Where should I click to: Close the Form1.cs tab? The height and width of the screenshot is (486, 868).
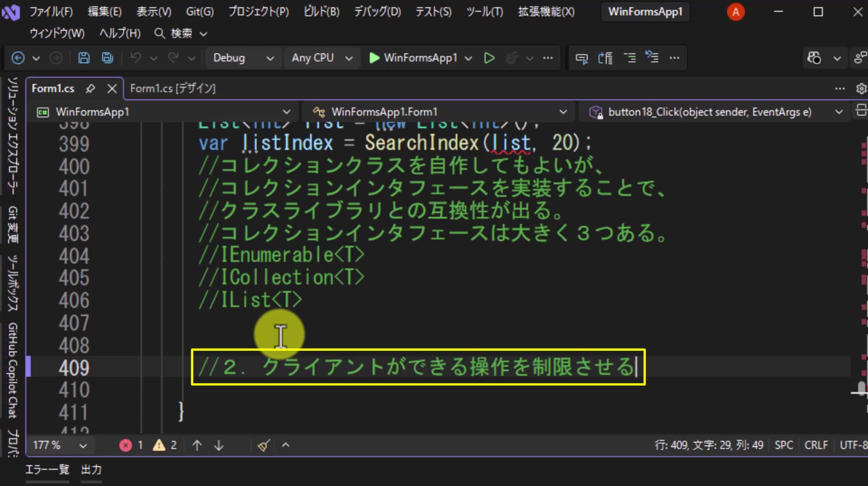[x=112, y=89]
